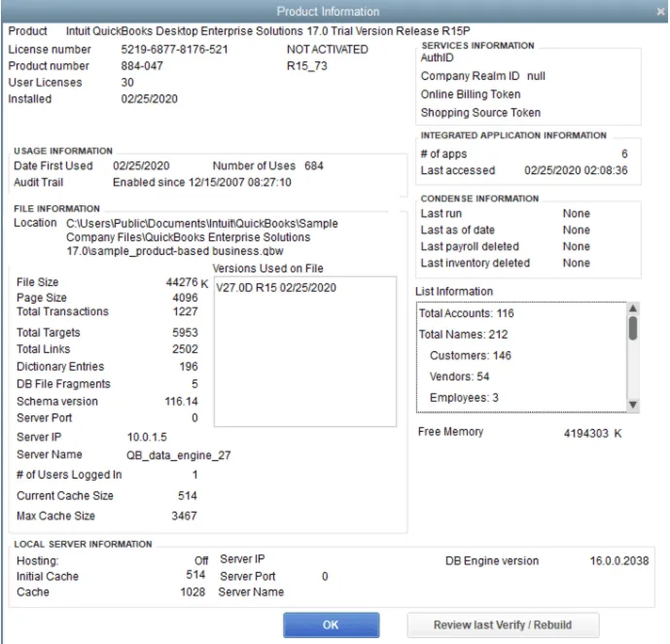Screen dimensions: 670x644
Task: Click the Current Cache Size value 514
Action: tap(188, 496)
